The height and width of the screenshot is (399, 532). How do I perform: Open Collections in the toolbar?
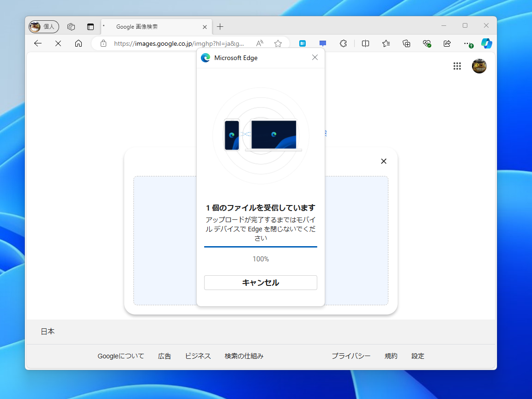click(406, 43)
